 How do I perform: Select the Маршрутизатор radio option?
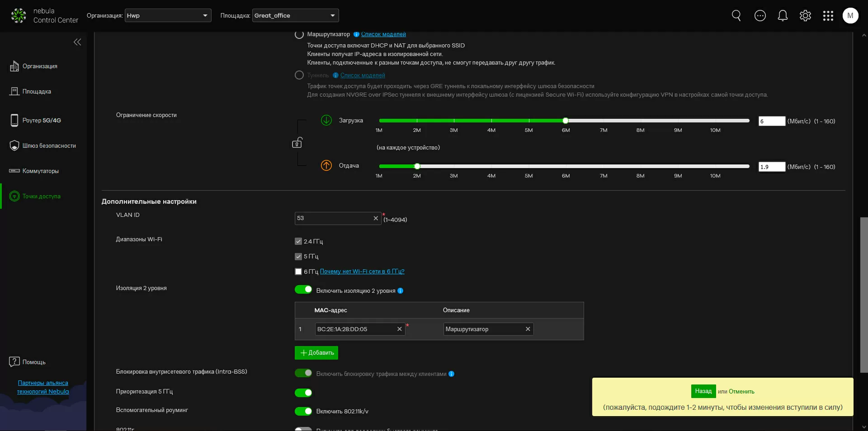(299, 34)
